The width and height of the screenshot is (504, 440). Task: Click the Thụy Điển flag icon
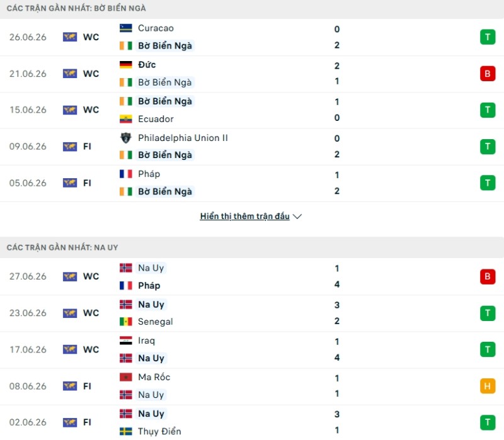click(125, 431)
